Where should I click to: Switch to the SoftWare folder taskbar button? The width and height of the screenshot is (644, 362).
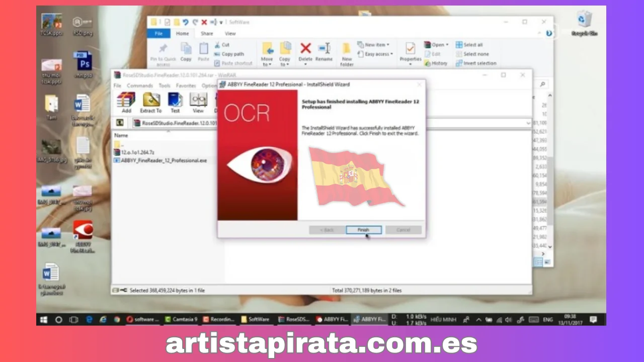click(256, 319)
